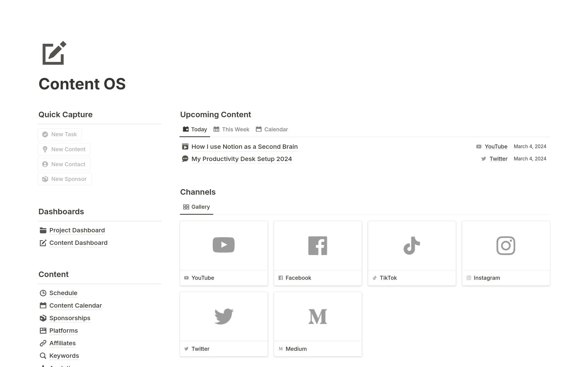This screenshot has width=588, height=367.
Task: Open the Calendar tab in Upcoming Content
Action: 272,129
